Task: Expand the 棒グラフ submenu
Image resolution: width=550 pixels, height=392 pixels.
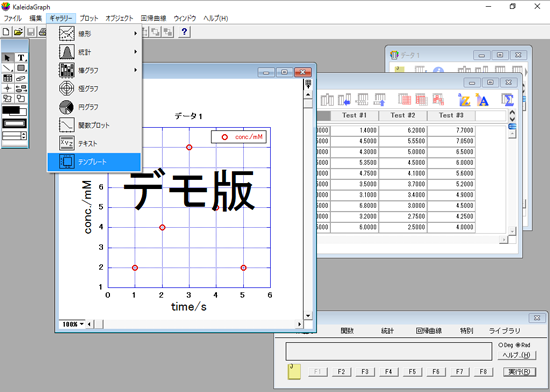Action: 94,70
